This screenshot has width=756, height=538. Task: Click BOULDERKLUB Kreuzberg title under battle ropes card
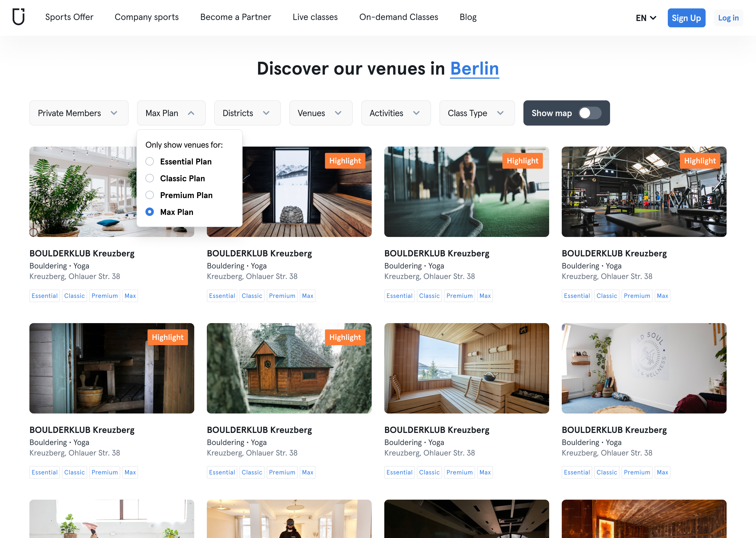(437, 253)
